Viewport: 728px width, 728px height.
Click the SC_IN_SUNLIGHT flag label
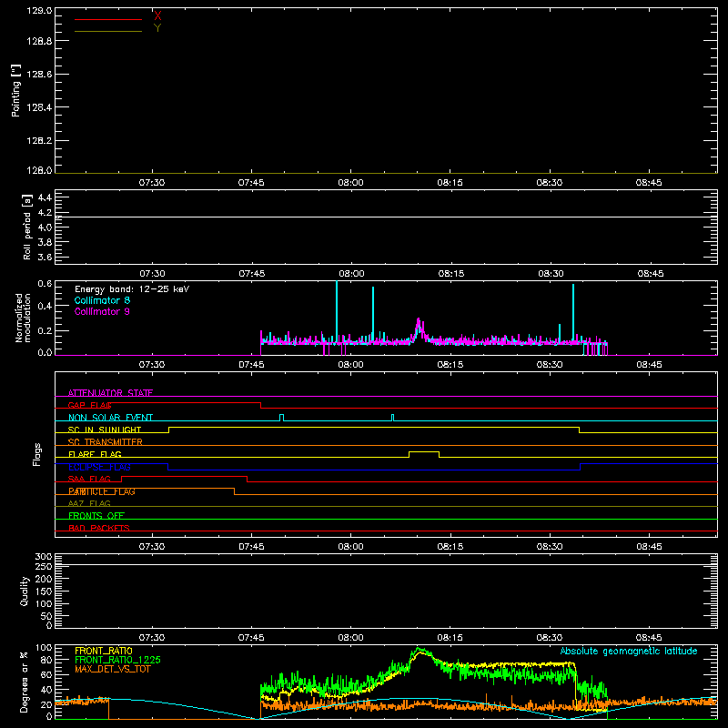[105, 430]
